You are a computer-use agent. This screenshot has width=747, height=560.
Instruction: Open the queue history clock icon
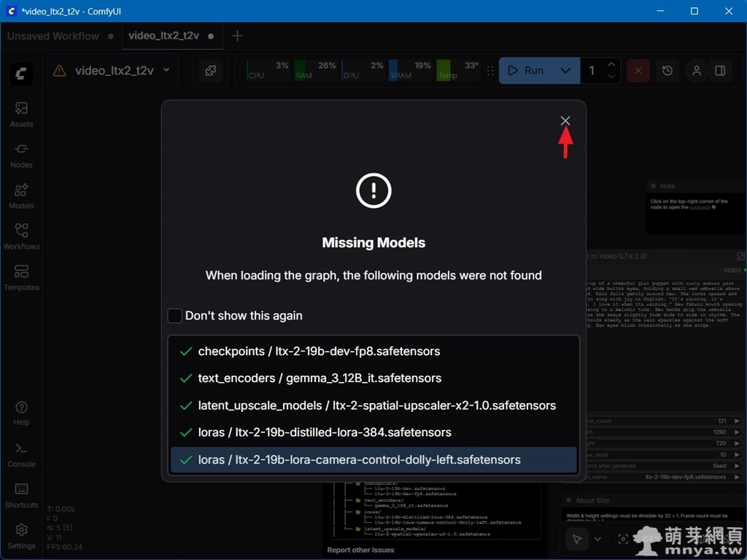[667, 71]
